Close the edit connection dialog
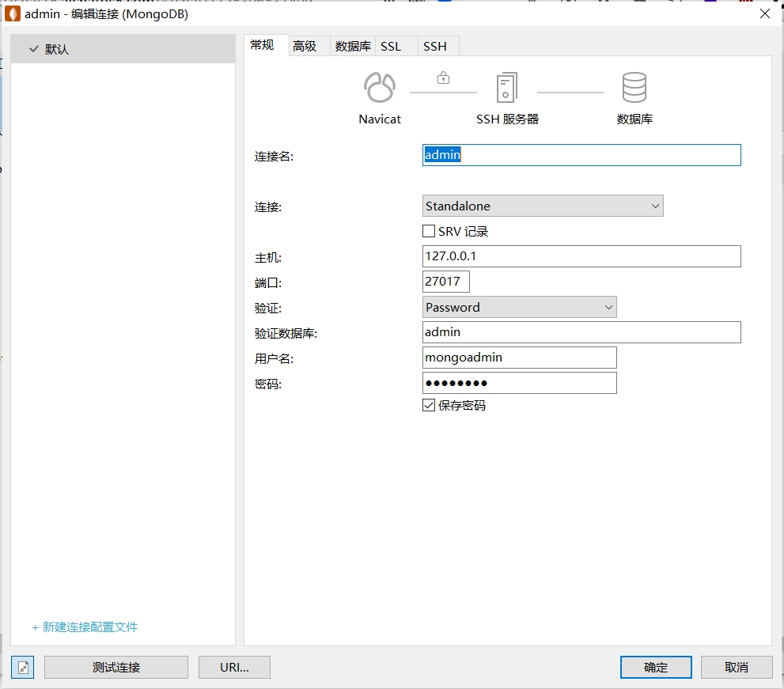The height and width of the screenshot is (689, 784). [x=764, y=13]
